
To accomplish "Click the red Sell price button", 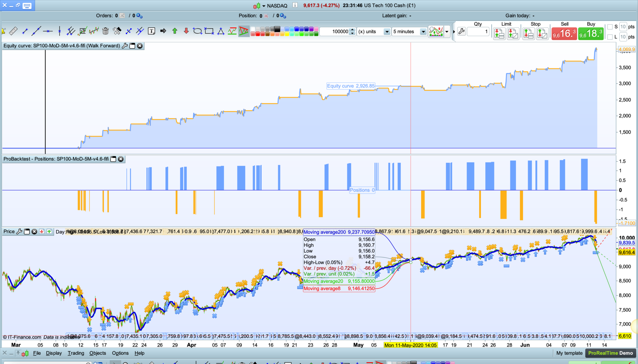I will point(564,34).
